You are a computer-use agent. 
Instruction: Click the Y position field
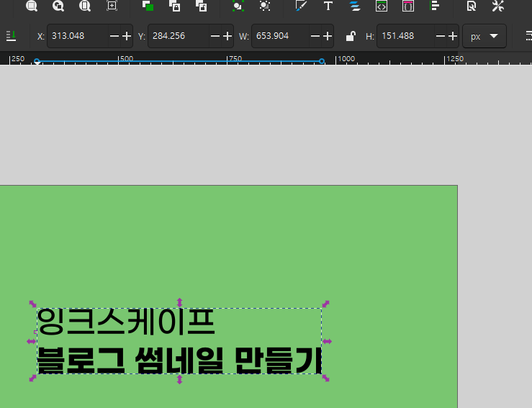pyautogui.click(x=179, y=36)
